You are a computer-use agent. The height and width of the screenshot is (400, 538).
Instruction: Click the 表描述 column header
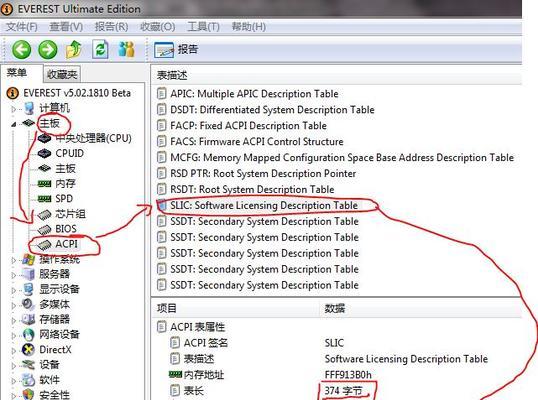pos(172,75)
